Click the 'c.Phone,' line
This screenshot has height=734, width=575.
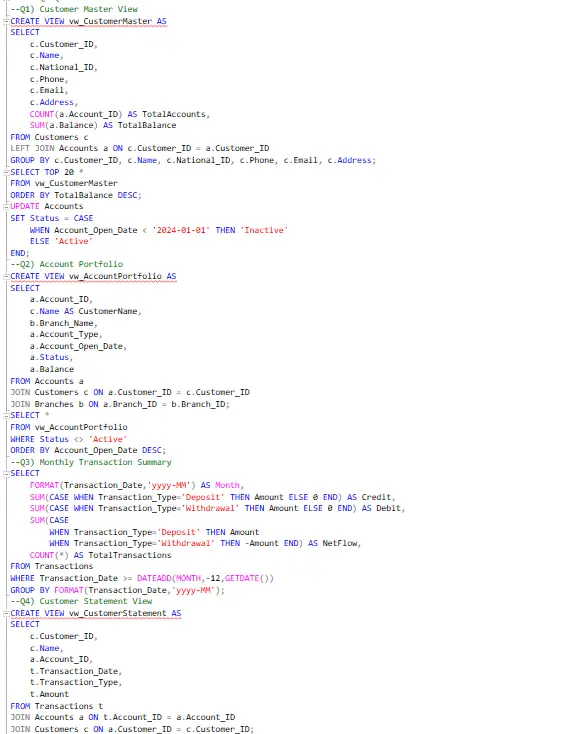tap(49, 79)
